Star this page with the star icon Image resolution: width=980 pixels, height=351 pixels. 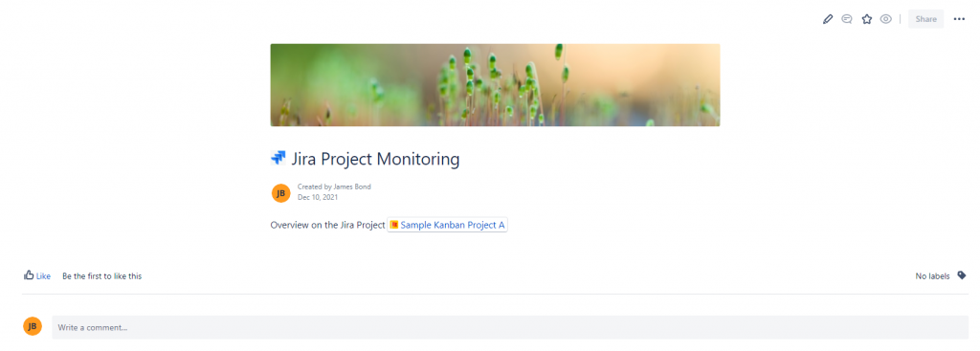(866, 19)
